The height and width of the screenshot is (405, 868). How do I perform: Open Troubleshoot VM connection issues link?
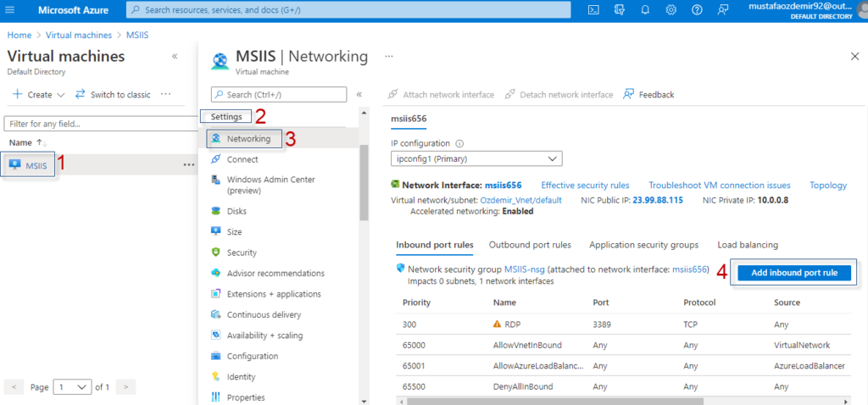[720, 186]
